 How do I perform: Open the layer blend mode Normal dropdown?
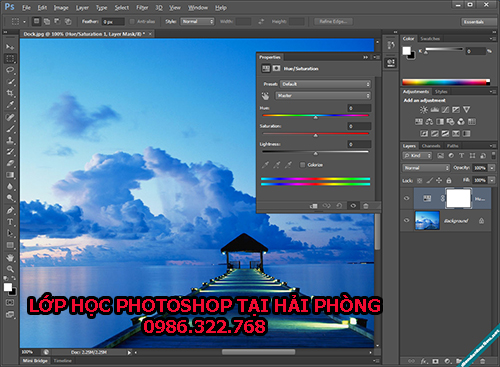pos(426,168)
